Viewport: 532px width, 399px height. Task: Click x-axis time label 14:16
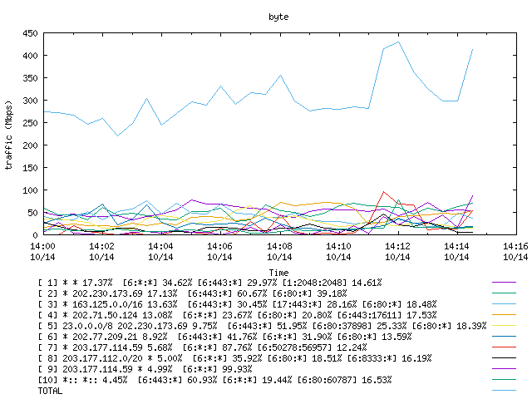click(515, 246)
